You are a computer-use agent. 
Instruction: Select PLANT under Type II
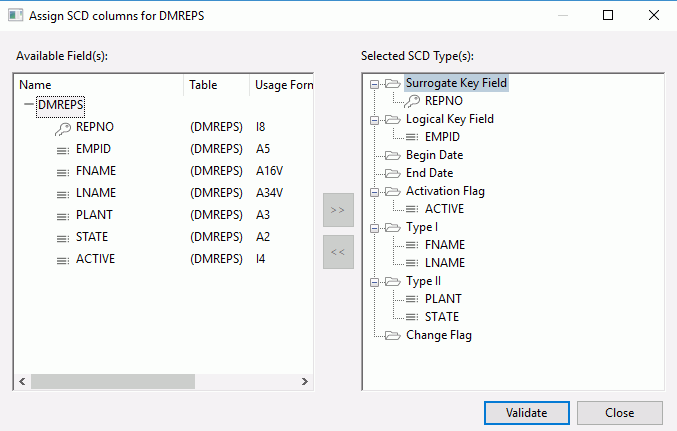pos(443,299)
